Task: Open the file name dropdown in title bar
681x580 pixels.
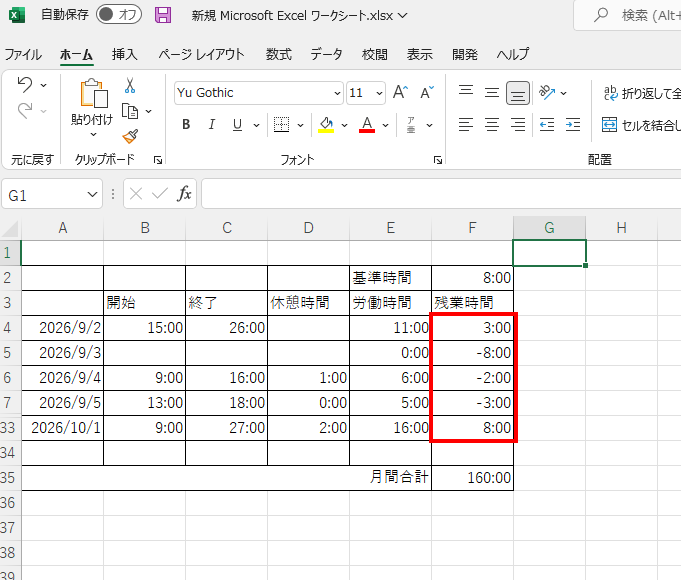Action: point(403,16)
